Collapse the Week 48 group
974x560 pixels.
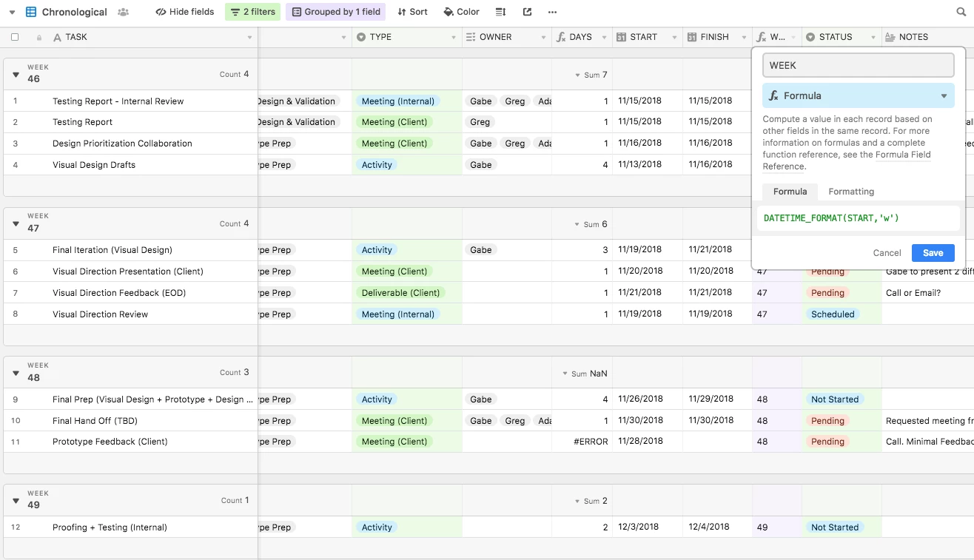[x=16, y=373]
